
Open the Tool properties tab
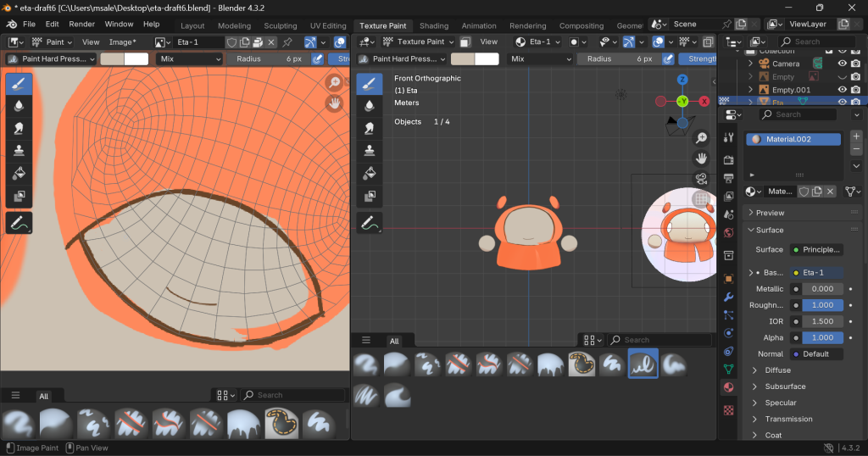[x=728, y=138]
